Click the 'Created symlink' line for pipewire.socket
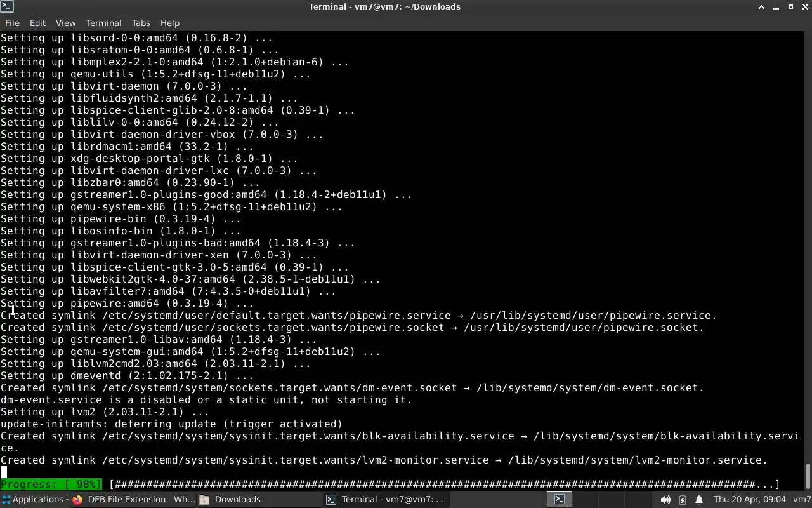Image resolution: width=812 pixels, height=508 pixels. click(x=352, y=328)
